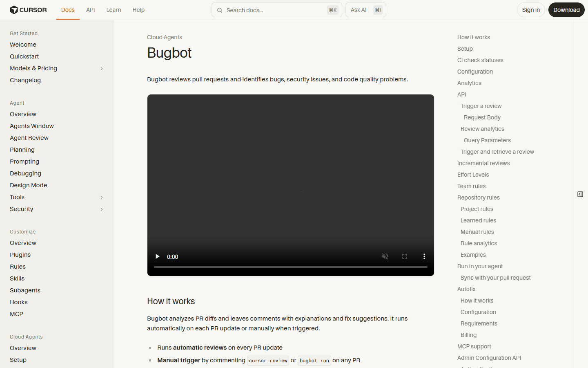Open video in fullscreen

[405, 256]
